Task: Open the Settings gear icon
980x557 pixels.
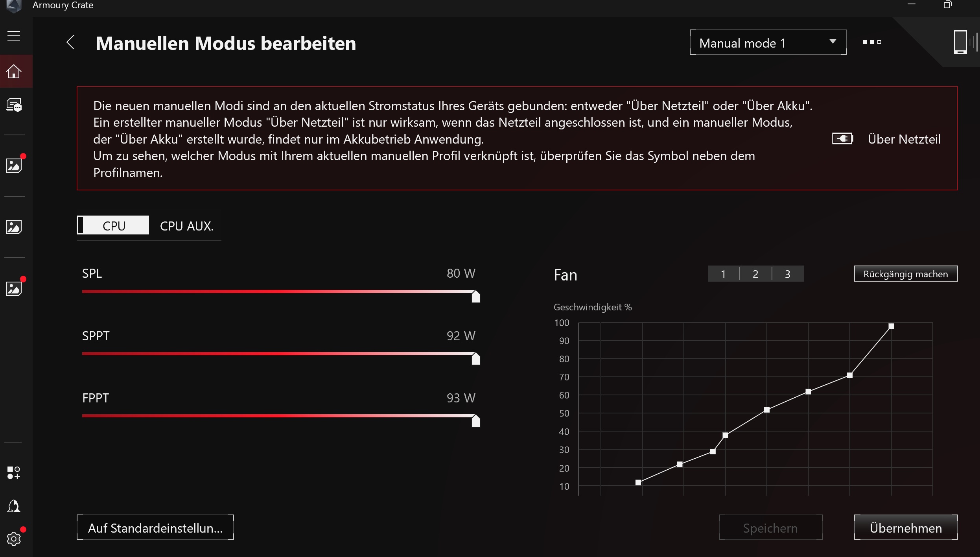Action: [14, 539]
